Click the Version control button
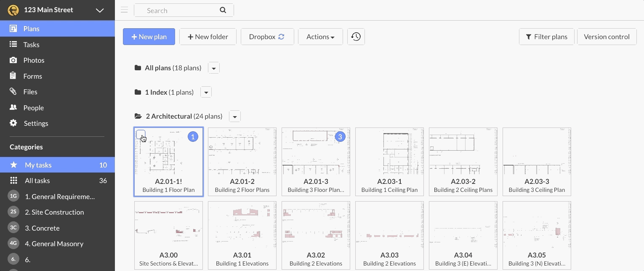 [x=607, y=37]
